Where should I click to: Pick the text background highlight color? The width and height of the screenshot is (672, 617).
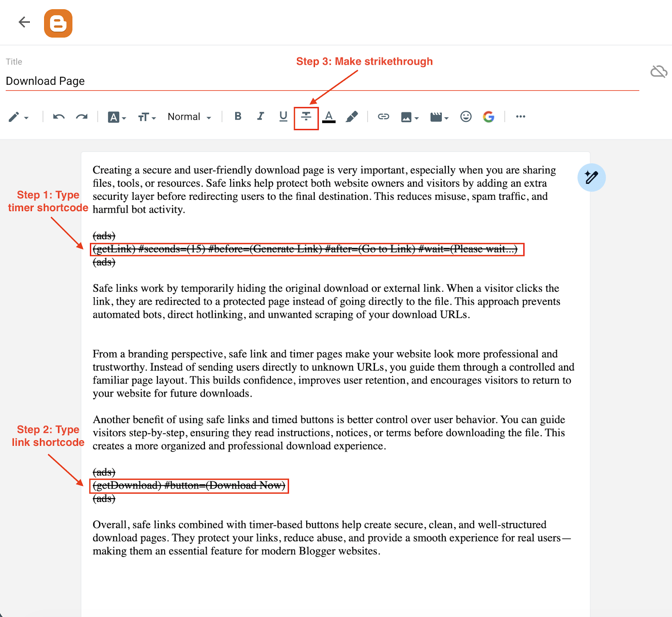(352, 117)
